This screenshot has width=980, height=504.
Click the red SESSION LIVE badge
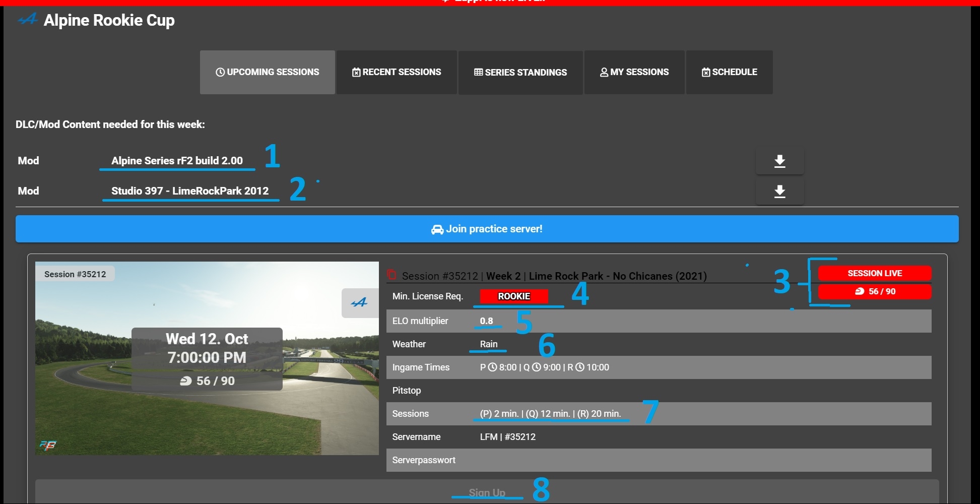[874, 273]
